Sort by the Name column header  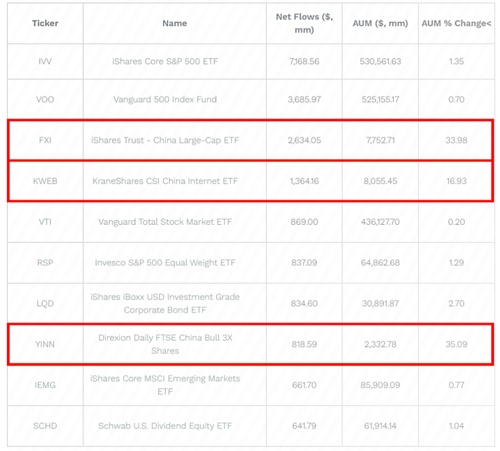[x=174, y=23]
